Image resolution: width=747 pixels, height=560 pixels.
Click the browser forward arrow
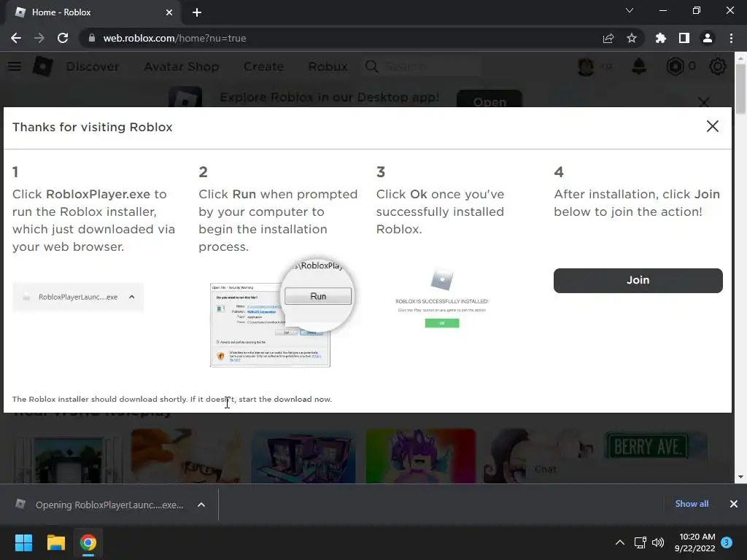39,38
